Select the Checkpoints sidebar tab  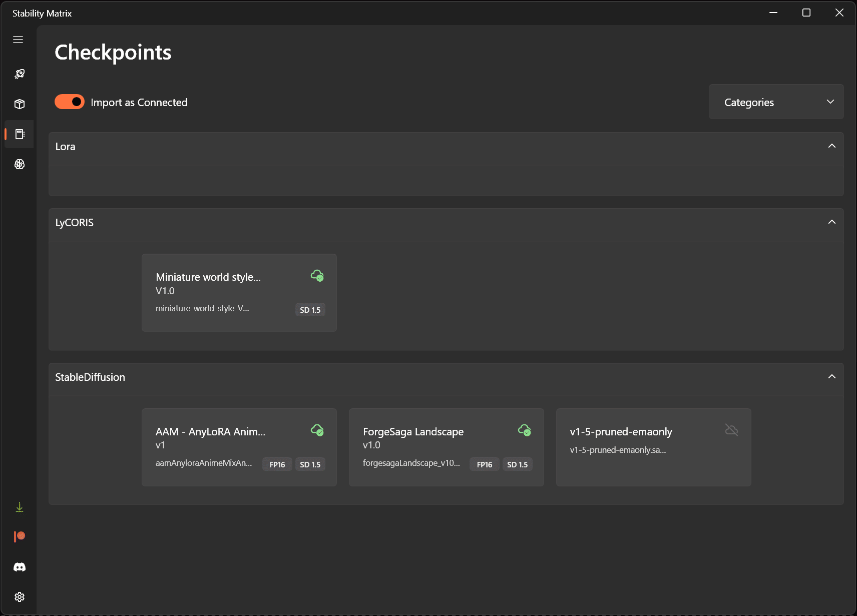click(x=19, y=134)
